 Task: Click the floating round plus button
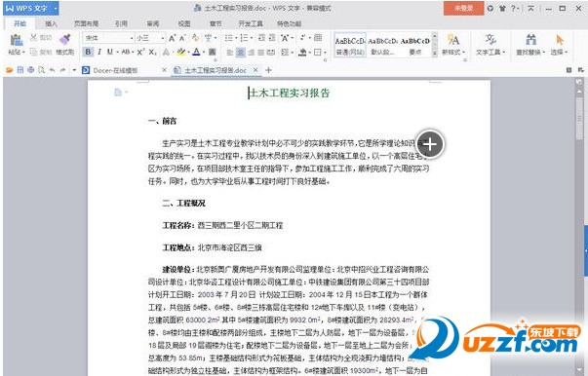click(430, 144)
